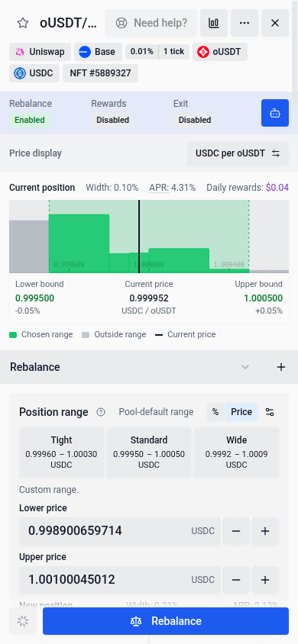Screen dimensions: 298x644
Task: Open the bar chart analytics icon
Action: click(214, 23)
